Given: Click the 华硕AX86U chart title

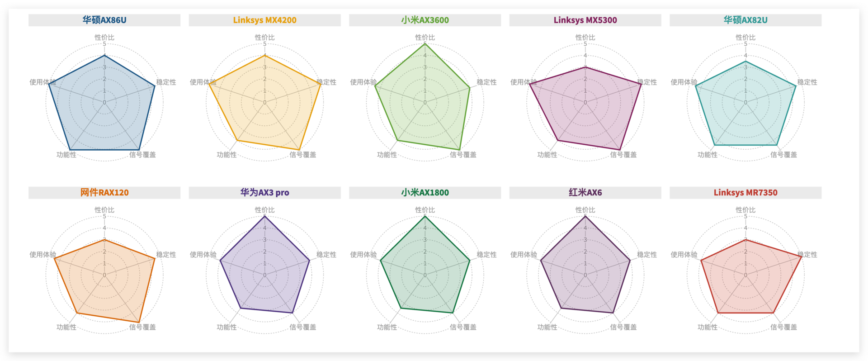Looking at the screenshot, I should click(104, 20).
